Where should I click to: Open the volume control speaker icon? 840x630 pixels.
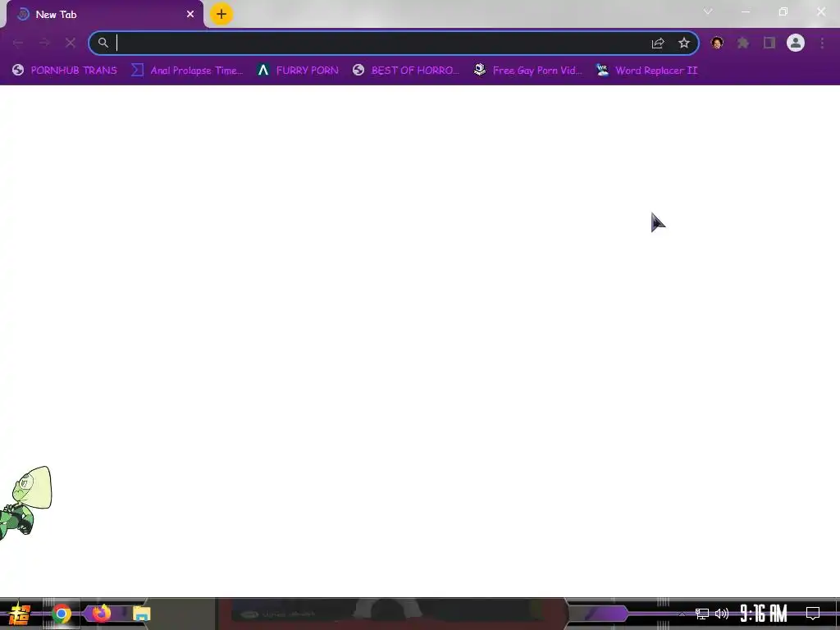point(722,614)
